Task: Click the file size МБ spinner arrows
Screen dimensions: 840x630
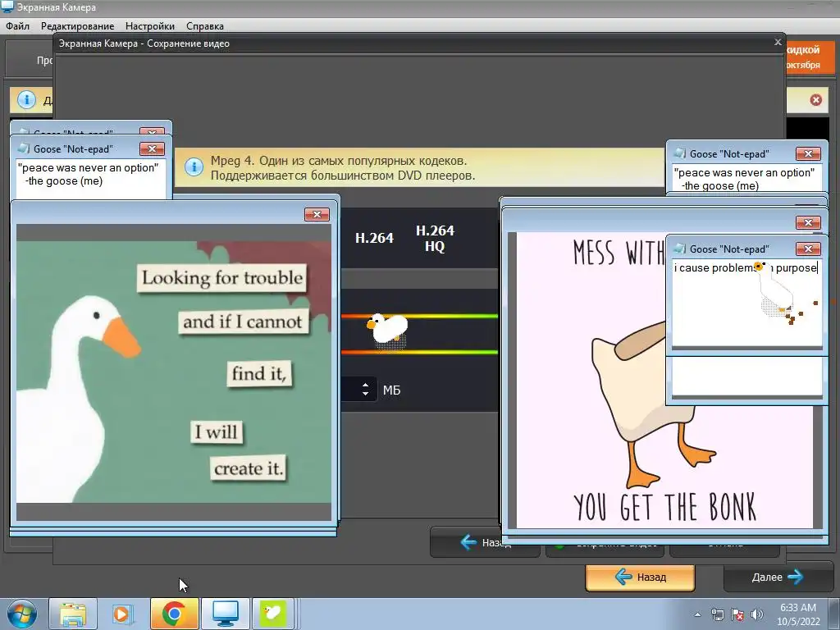Action: 365,390
